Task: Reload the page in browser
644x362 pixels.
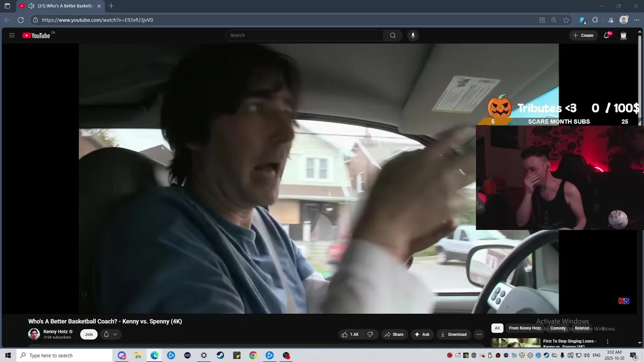Action: pos(21,20)
